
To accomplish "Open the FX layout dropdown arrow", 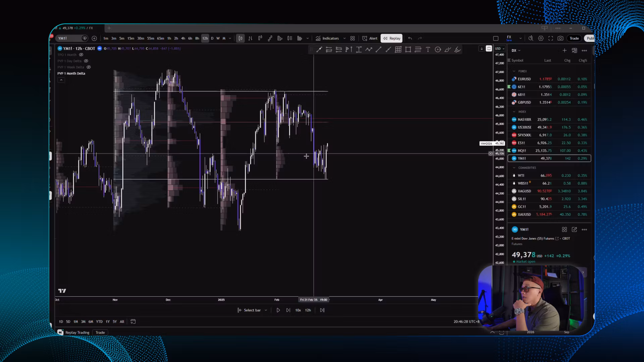I will (521, 38).
